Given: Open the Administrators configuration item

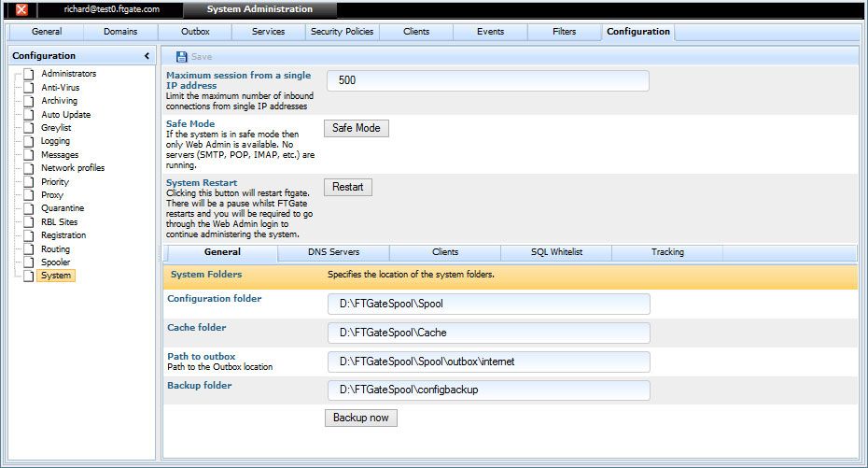Looking at the screenshot, I should coord(69,73).
